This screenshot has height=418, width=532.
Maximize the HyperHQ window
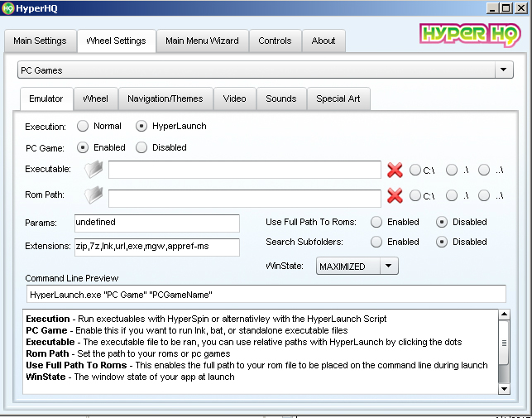click(506, 7)
